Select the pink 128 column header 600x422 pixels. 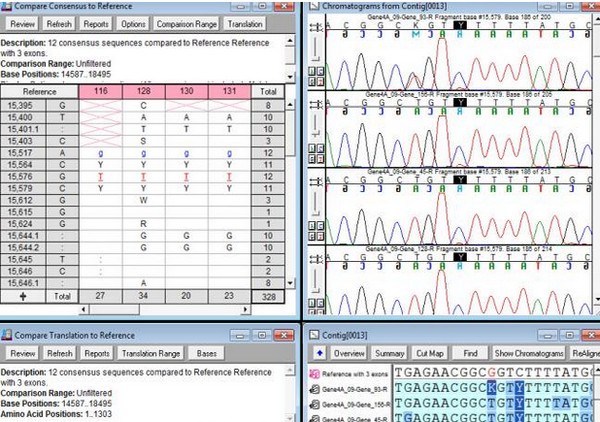click(143, 91)
